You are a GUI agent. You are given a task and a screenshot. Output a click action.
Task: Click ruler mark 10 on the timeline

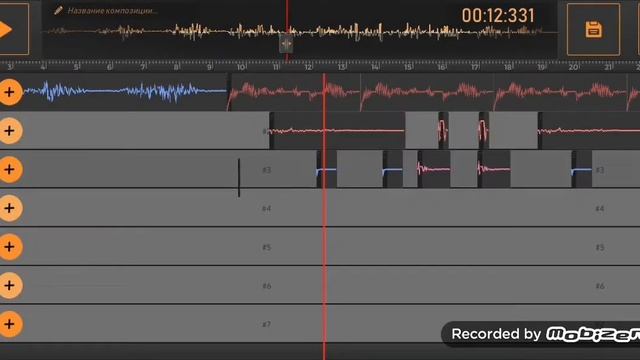click(x=241, y=67)
